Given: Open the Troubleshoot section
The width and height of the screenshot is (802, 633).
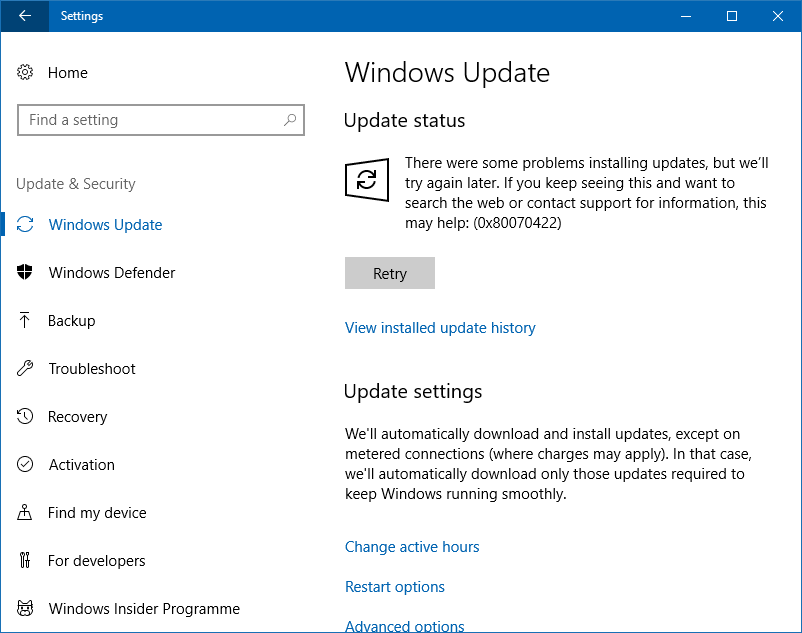Looking at the screenshot, I should click(92, 369).
